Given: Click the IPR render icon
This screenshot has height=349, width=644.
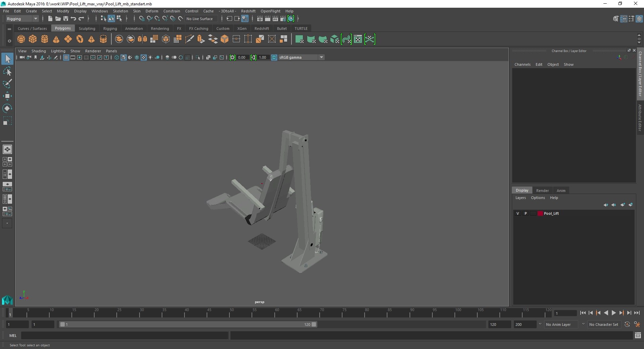Looking at the screenshot, I should pos(275,19).
